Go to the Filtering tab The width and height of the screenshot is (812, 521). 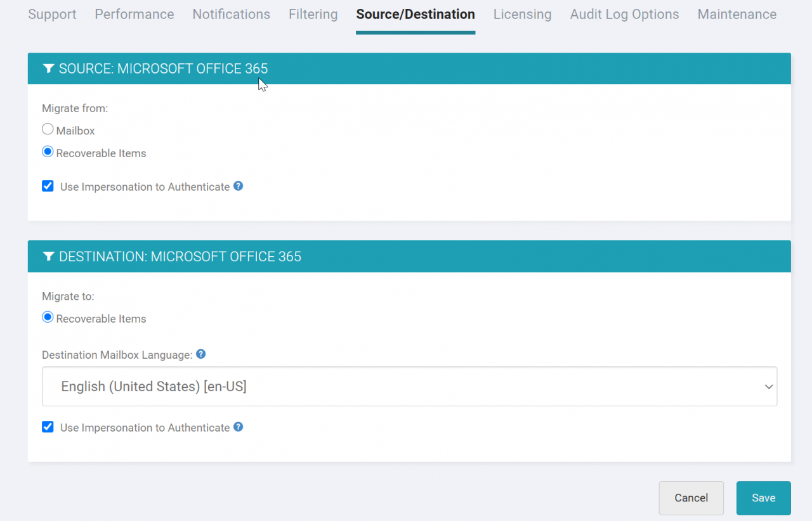313,14
